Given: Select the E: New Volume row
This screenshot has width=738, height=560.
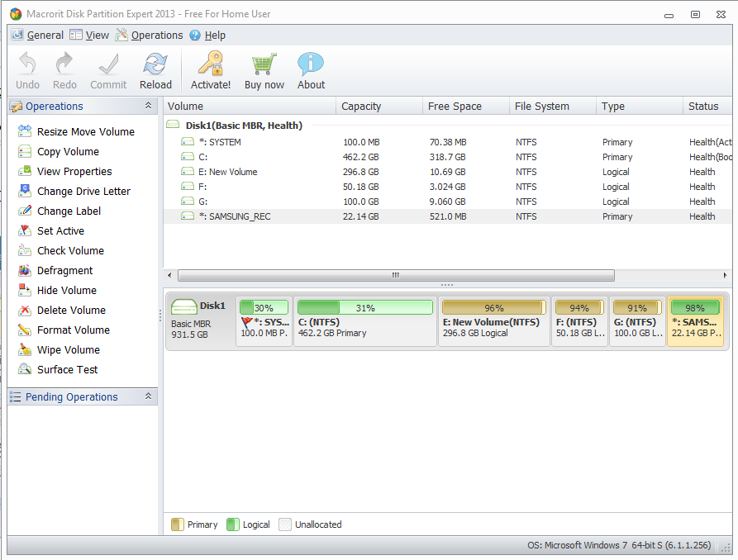Looking at the screenshot, I should [x=233, y=172].
